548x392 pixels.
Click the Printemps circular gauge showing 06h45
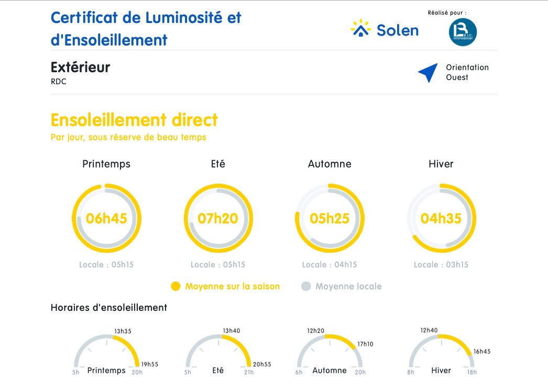pos(106,218)
